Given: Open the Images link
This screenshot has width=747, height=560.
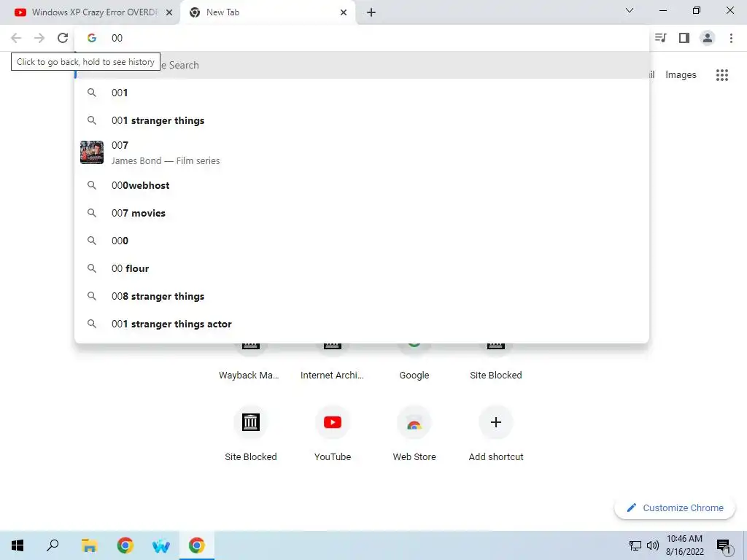Looking at the screenshot, I should 681,75.
